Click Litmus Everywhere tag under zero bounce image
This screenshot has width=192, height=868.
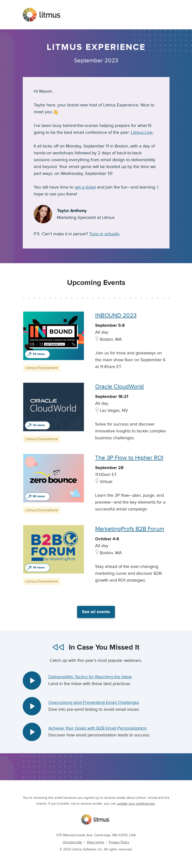pos(42,510)
